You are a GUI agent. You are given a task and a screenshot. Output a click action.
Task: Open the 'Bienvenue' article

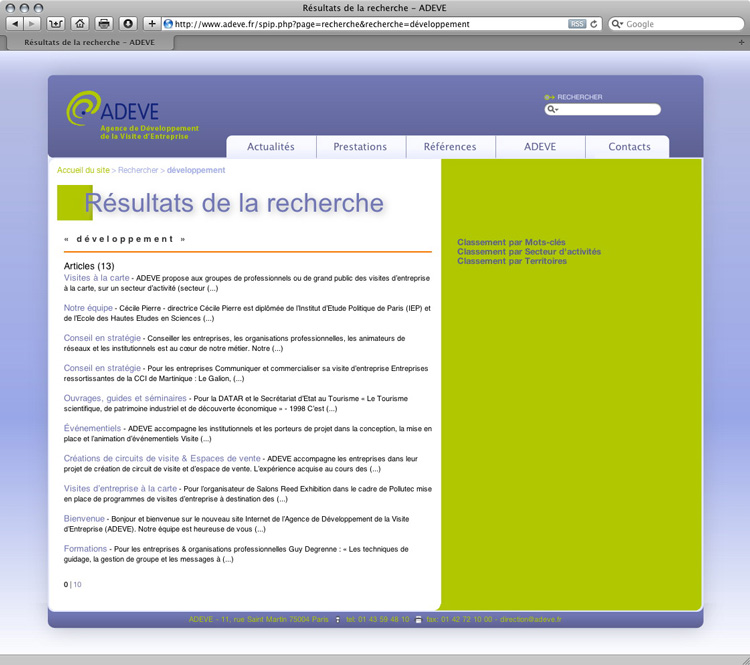pyautogui.click(x=84, y=519)
